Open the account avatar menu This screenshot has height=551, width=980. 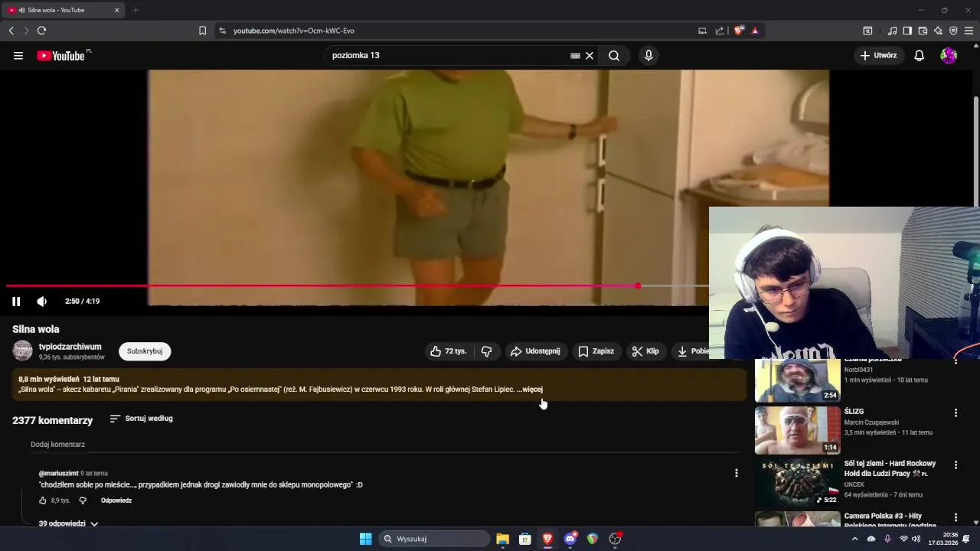pyautogui.click(x=949, y=56)
